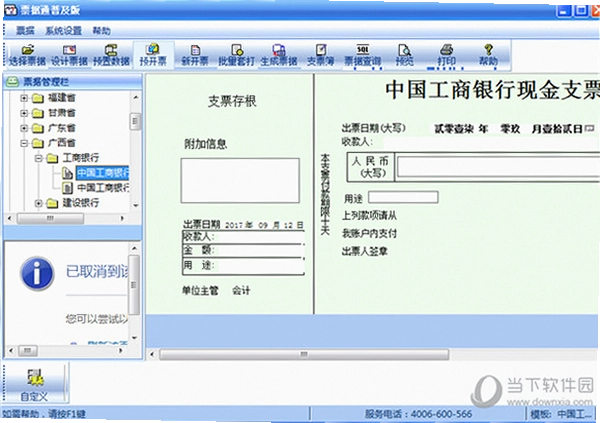Select the 工商银行 folder
The width and height of the screenshot is (600, 423).
tap(81, 158)
